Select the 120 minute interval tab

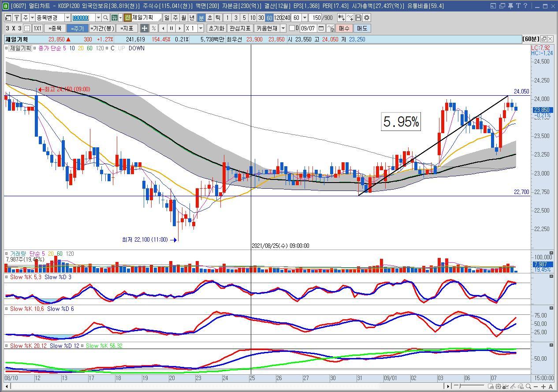pos(278,18)
